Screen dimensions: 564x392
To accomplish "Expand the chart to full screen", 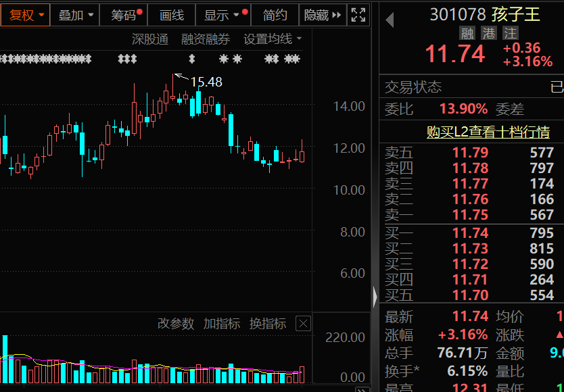I will pyautogui.click(x=358, y=14).
